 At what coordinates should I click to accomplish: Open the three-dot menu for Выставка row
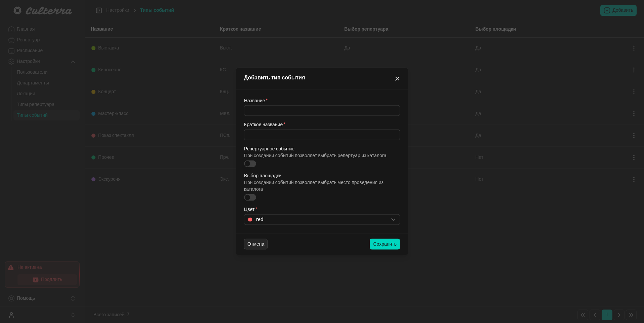pyautogui.click(x=634, y=48)
